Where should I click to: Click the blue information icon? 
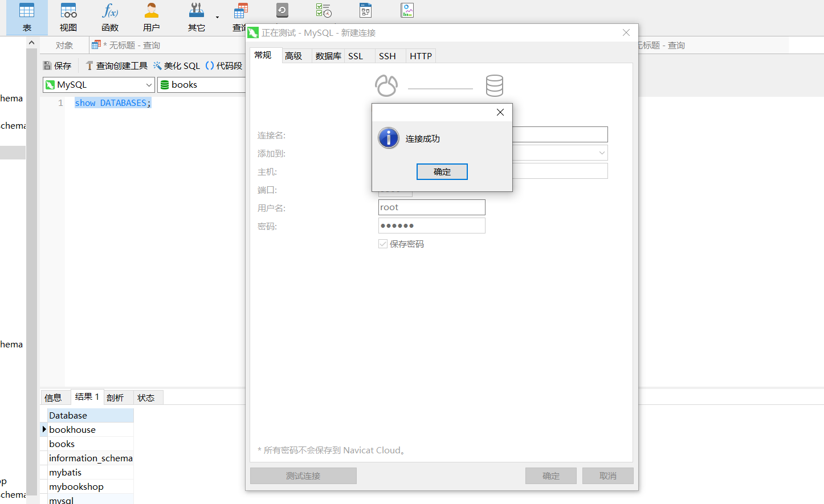point(389,138)
